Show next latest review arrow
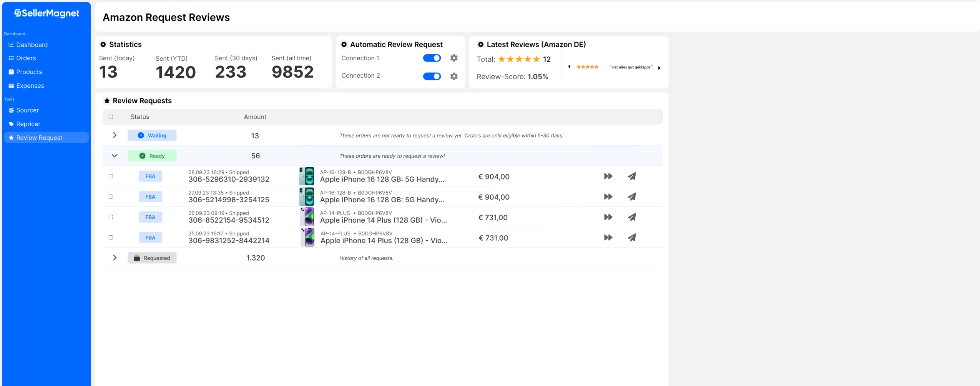Screen dimensions: 980x386 pos(659,68)
